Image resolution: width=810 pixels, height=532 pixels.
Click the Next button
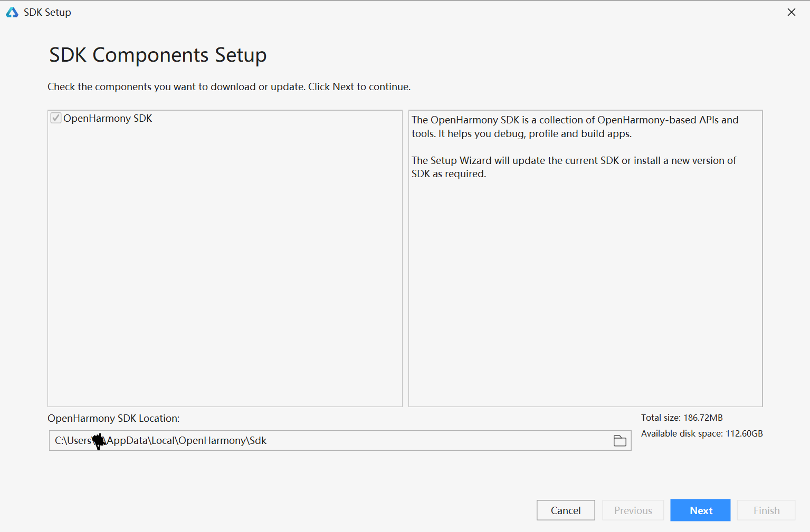coord(701,510)
